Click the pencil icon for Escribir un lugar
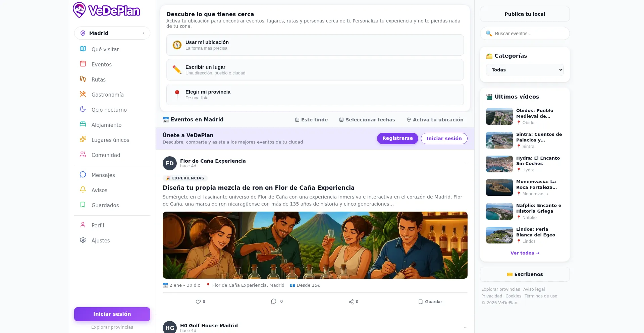This screenshot has height=333, width=644. click(177, 70)
